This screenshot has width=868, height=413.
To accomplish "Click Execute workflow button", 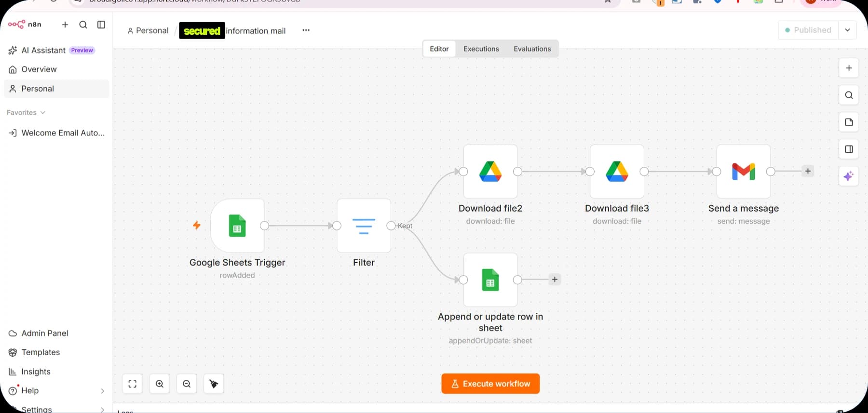I will (x=490, y=384).
